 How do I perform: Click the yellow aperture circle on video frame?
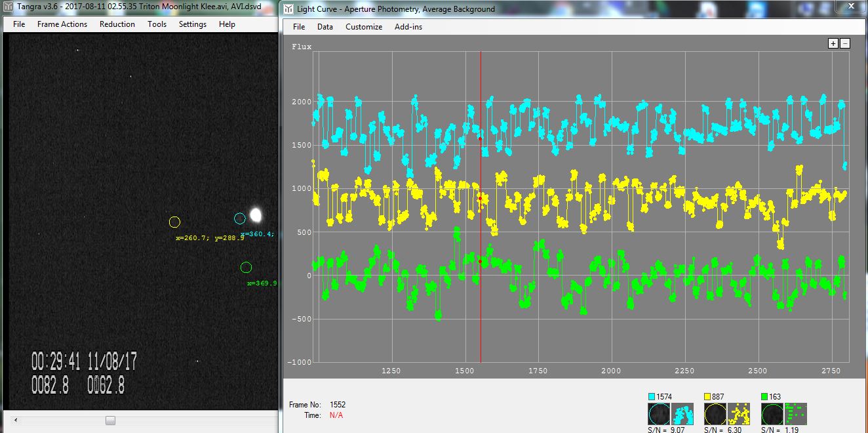tap(174, 222)
